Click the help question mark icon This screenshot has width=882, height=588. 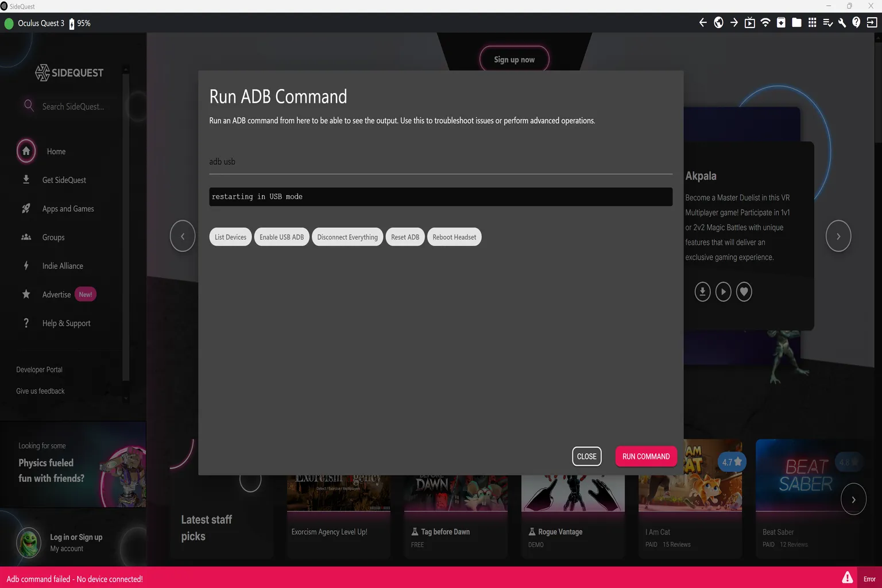[x=856, y=22]
